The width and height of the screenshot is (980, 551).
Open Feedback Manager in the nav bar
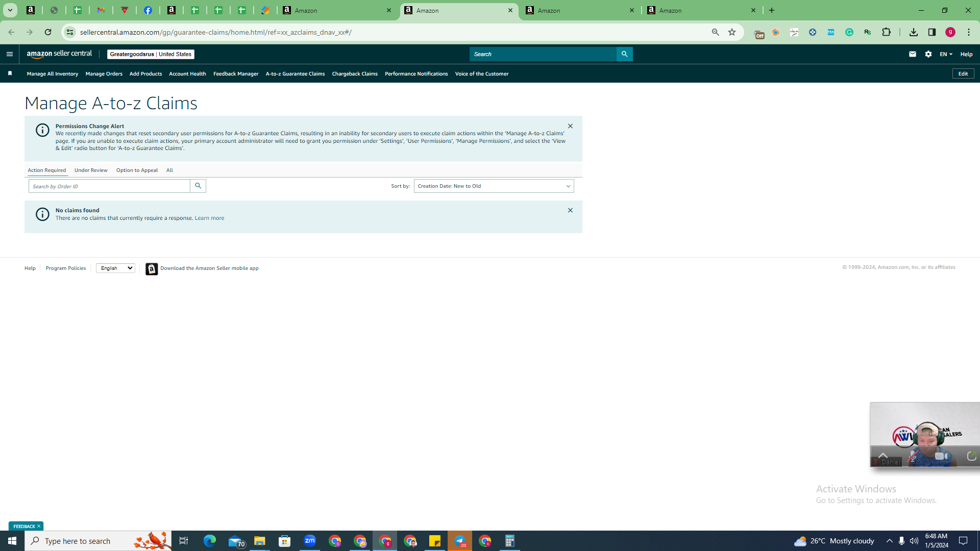236,74
